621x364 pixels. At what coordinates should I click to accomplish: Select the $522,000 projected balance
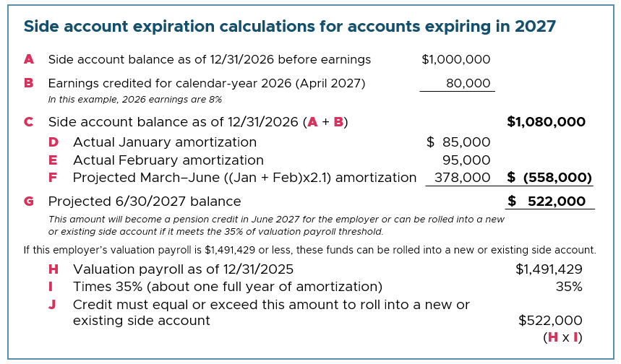547,201
